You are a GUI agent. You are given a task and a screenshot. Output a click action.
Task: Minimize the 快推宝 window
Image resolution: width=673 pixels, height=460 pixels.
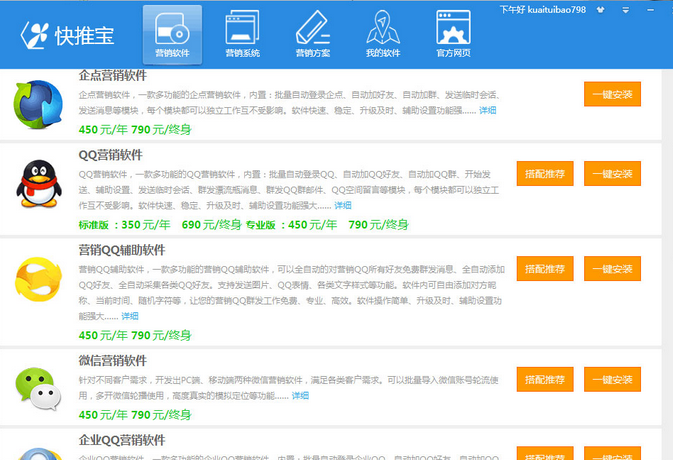651,10
